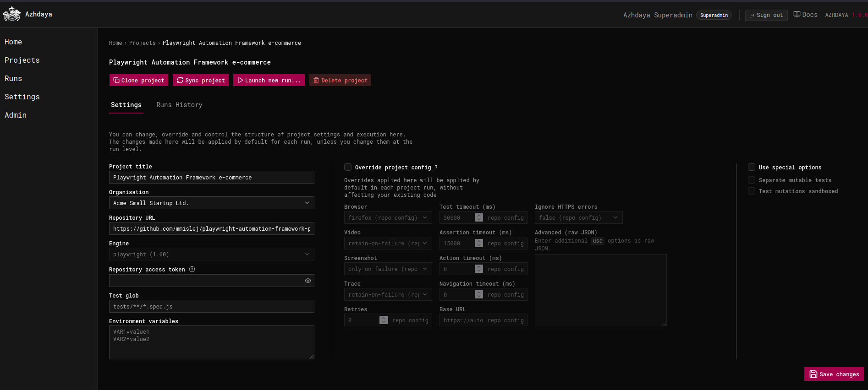Click the Advanced raw JSON text area

point(601,290)
